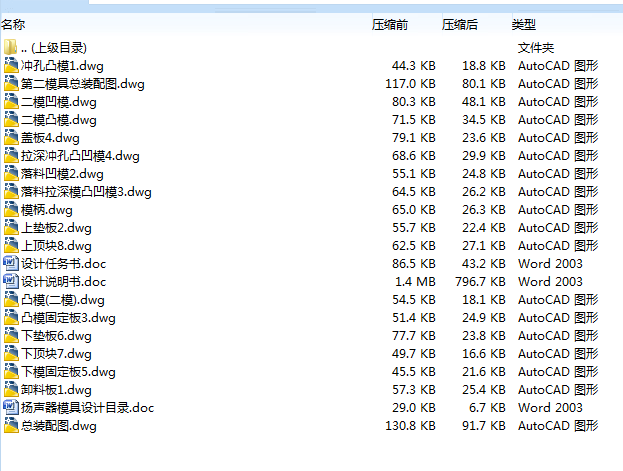Click the 文件夹 type of parent directory
This screenshot has height=471, width=623.
[536, 48]
